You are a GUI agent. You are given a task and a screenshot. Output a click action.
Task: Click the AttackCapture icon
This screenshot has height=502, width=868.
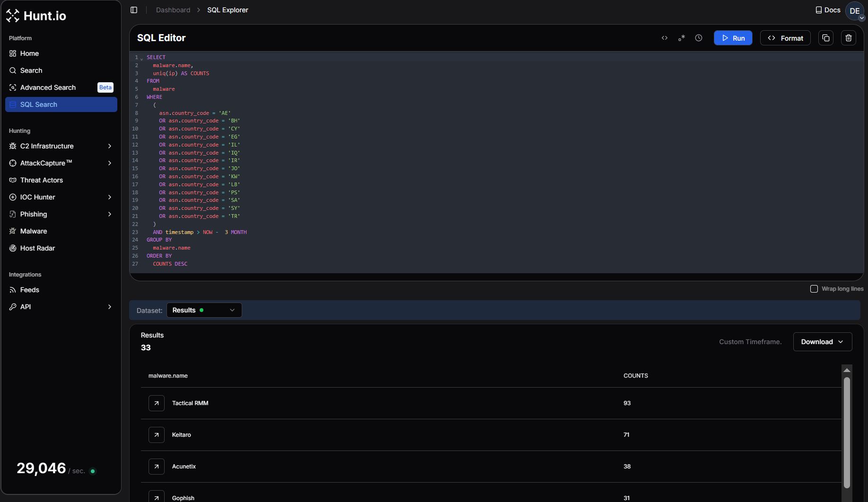pos(13,163)
